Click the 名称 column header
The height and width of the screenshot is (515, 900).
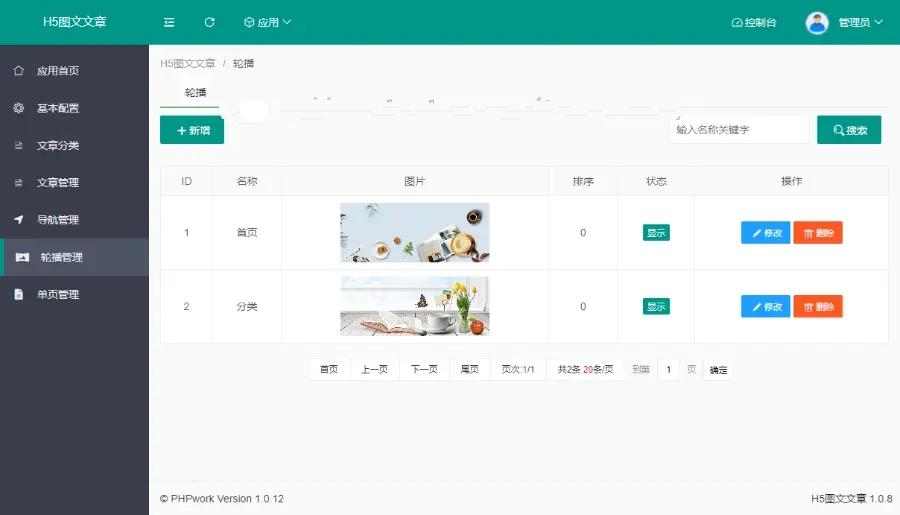[247, 181]
